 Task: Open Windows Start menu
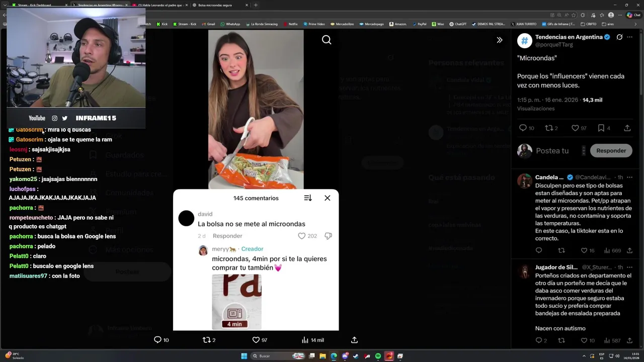point(244,356)
